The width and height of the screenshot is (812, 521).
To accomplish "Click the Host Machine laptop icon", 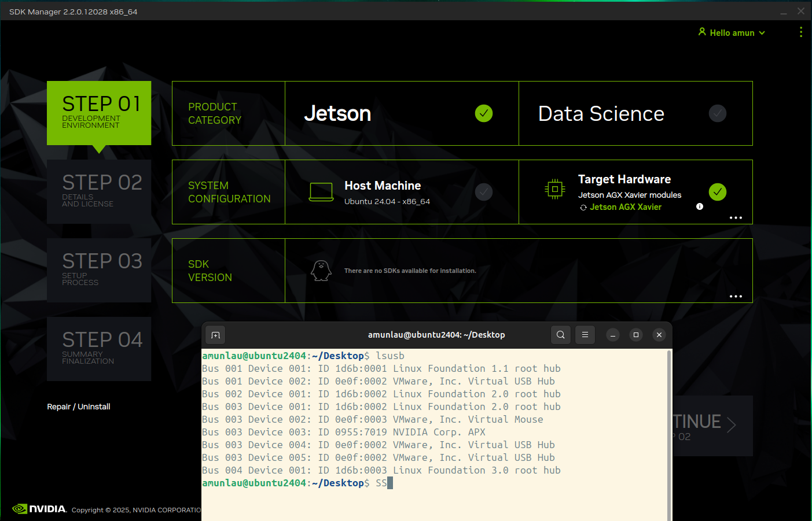I will coord(321,192).
